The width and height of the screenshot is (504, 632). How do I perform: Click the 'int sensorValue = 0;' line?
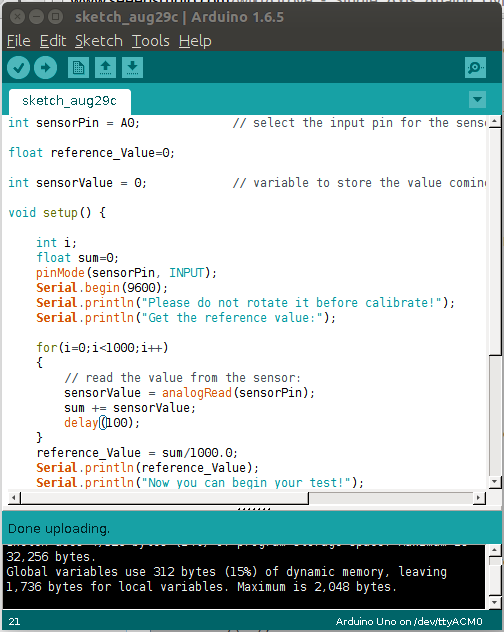tap(77, 183)
